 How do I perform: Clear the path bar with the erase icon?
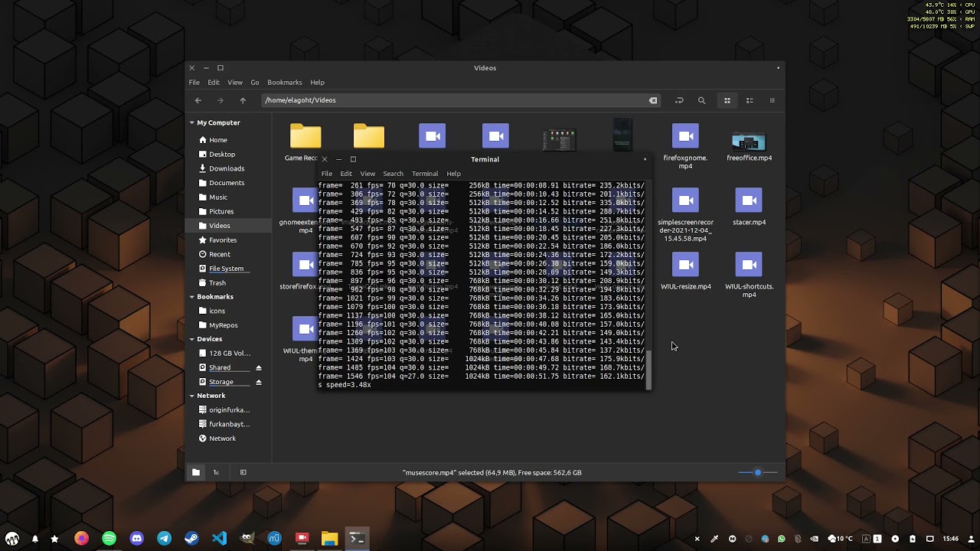click(653, 100)
